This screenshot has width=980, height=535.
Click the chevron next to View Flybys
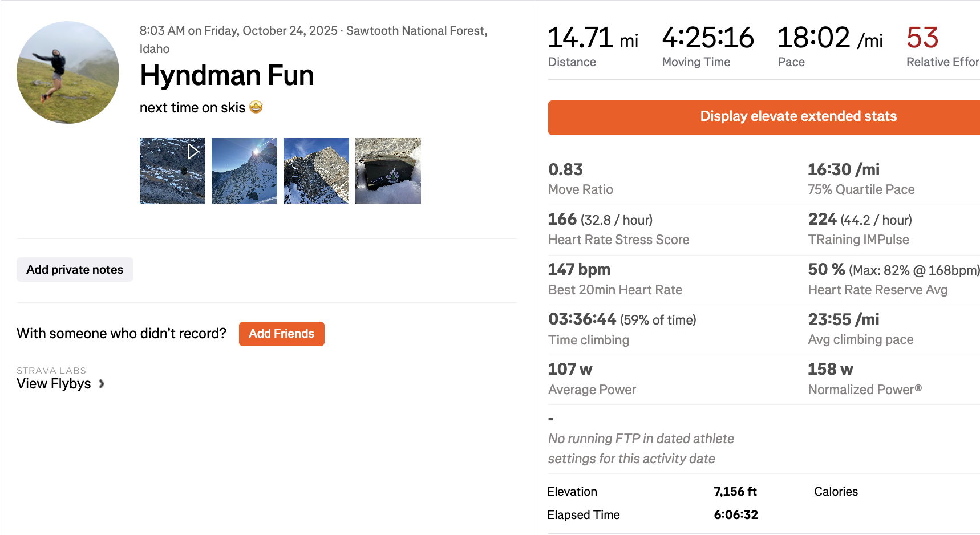click(x=102, y=384)
